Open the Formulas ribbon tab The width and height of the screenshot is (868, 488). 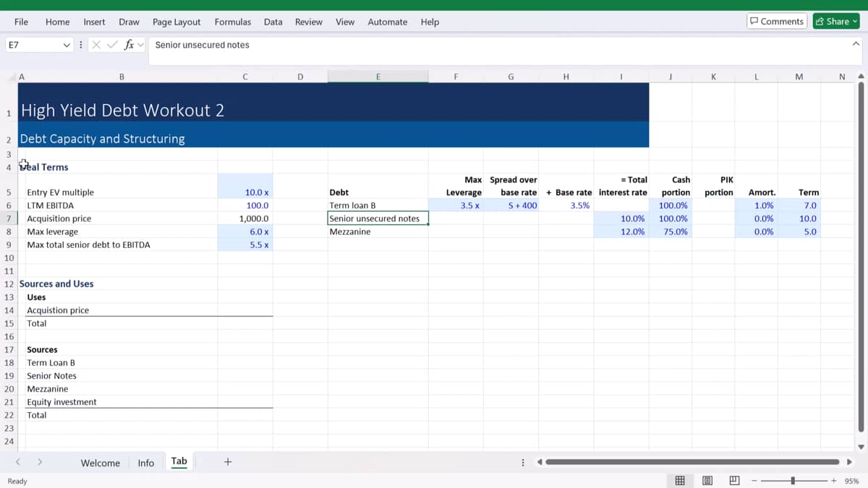[x=233, y=22]
